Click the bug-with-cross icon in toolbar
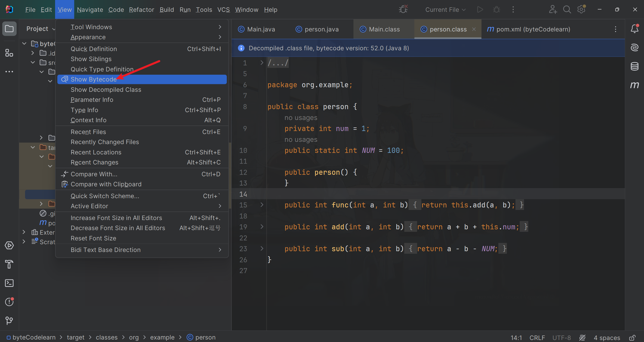This screenshot has width=644, height=342. click(403, 10)
